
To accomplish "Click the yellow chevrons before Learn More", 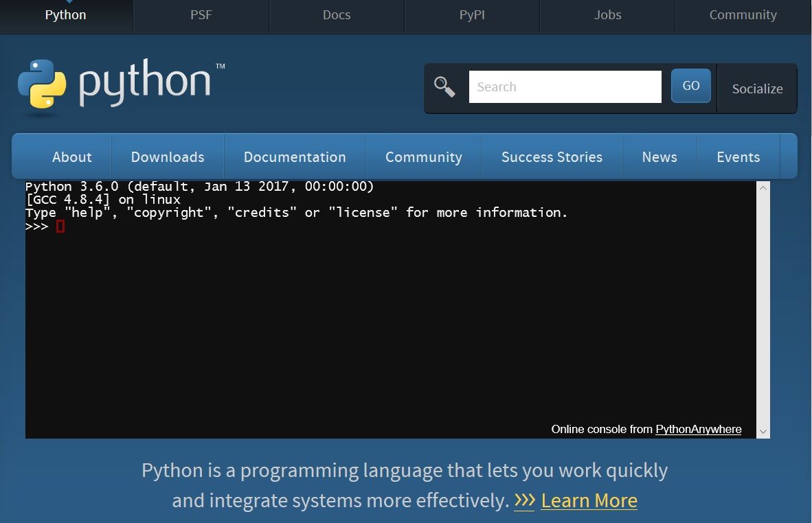I will 524,501.
